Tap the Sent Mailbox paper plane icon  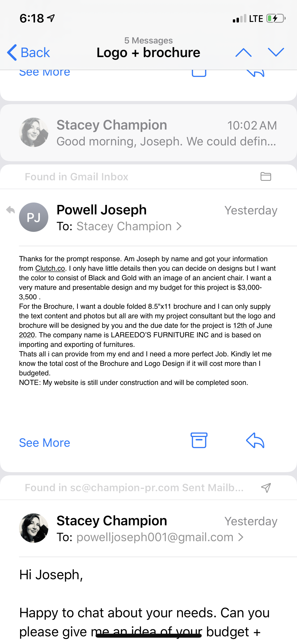click(x=266, y=488)
